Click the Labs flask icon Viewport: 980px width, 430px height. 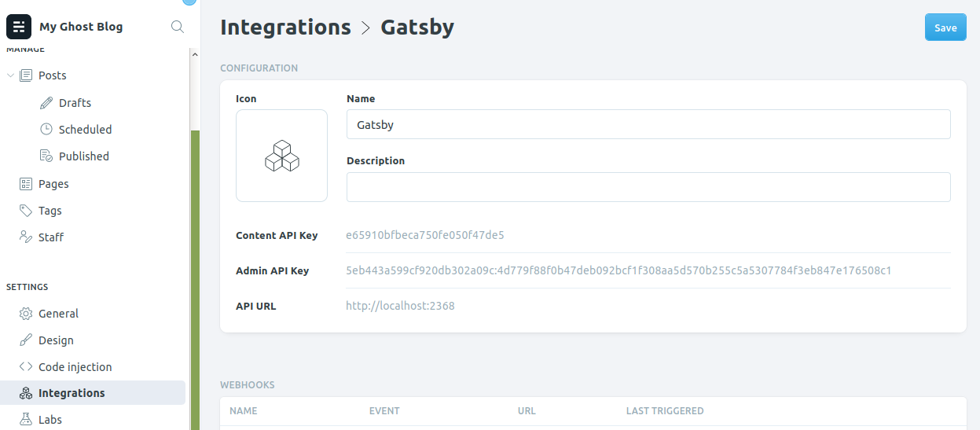(x=26, y=420)
